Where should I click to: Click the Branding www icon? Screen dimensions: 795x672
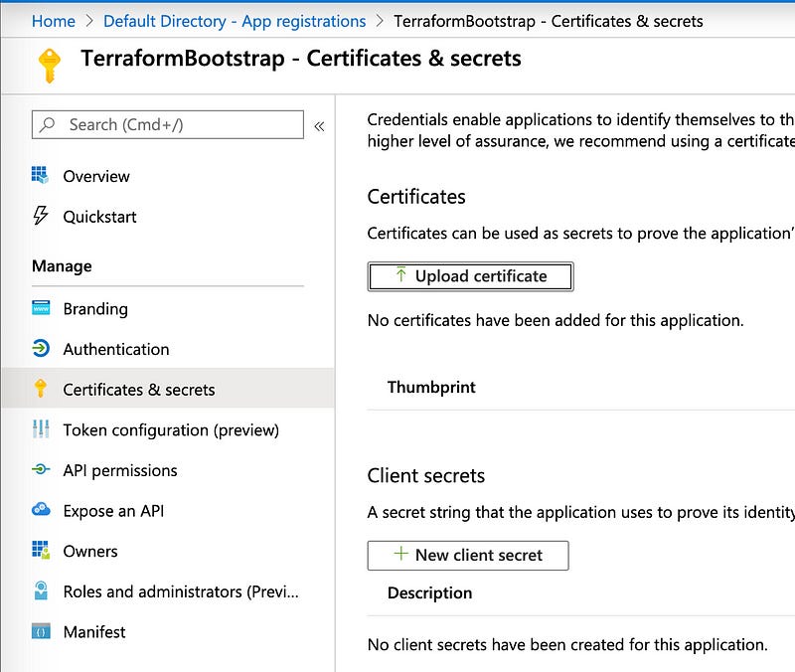41,307
